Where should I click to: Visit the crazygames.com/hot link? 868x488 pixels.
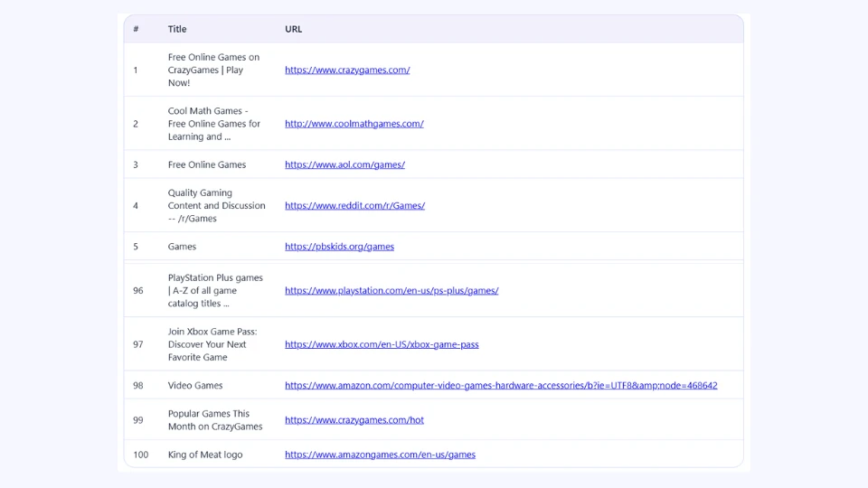point(354,419)
